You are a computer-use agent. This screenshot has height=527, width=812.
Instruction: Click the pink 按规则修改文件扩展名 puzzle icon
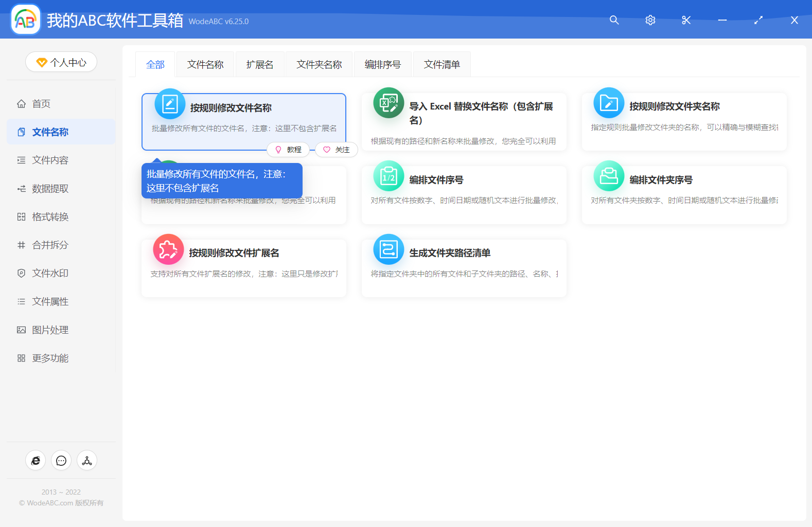(168, 249)
